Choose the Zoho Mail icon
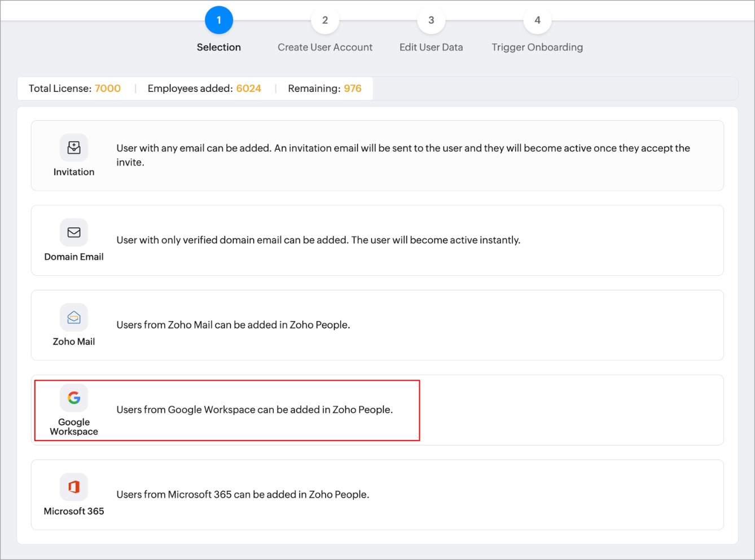755x560 pixels. (74, 318)
